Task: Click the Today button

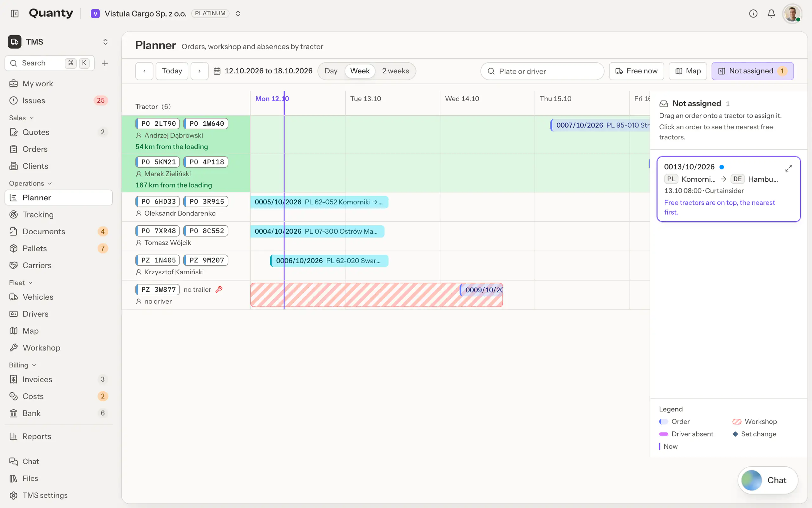Action: pyautogui.click(x=172, y=71)
